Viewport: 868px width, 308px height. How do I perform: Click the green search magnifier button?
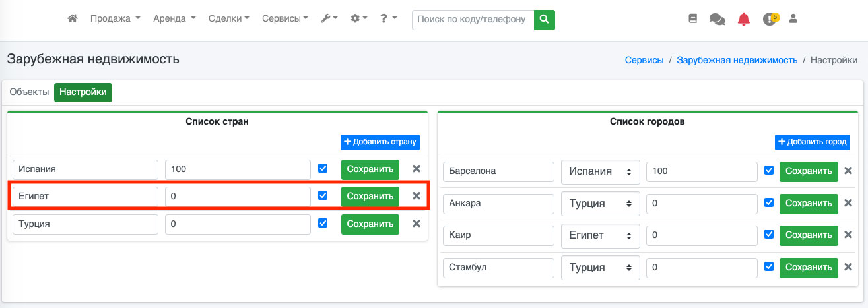click(x=544, y=20)
